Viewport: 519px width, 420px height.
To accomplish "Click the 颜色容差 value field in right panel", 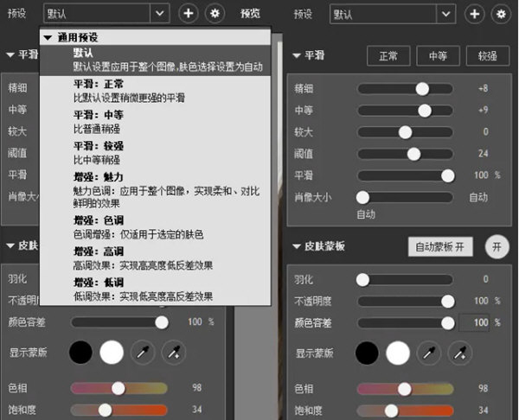I will 474,322.
